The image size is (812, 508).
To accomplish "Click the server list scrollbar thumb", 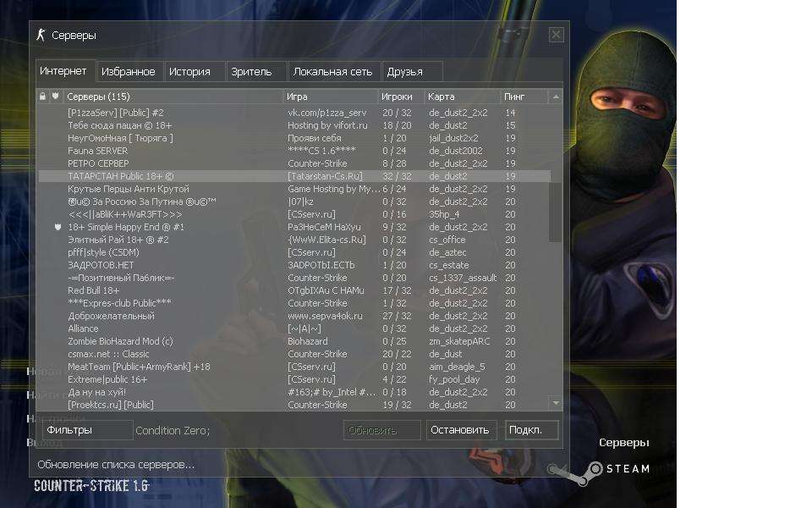I will 556,212.
